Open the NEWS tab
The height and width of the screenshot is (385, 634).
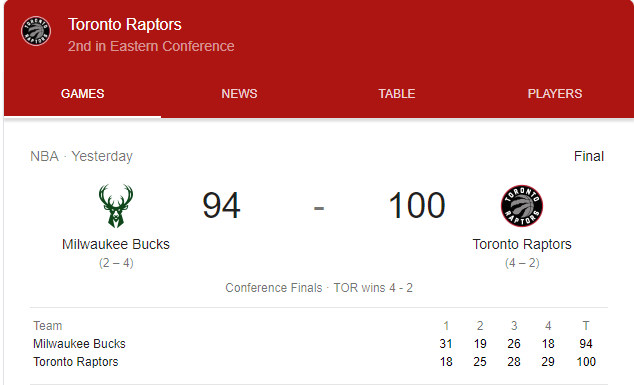239,94
